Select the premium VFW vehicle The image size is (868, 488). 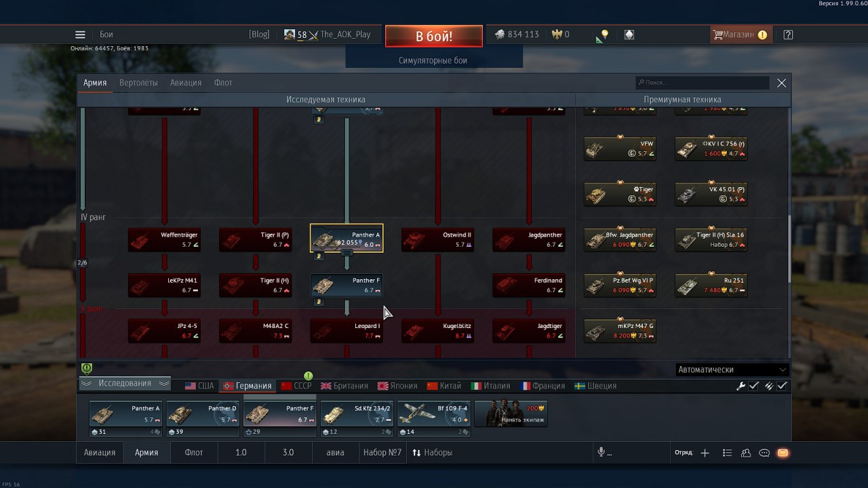click(x=620, y=149)
